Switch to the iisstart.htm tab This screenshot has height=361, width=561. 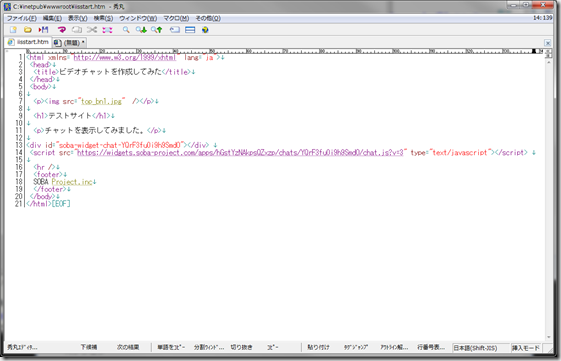28,42
